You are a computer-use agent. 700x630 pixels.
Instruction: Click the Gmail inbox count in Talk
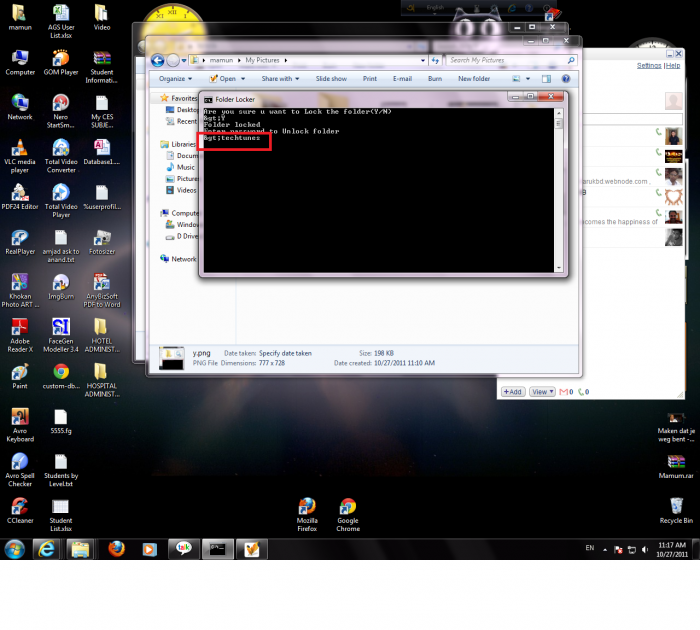(567, 392)
